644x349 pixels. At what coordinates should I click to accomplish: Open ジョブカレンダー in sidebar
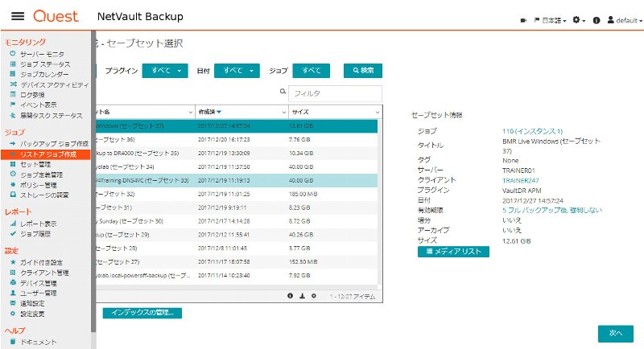(44, 74)
